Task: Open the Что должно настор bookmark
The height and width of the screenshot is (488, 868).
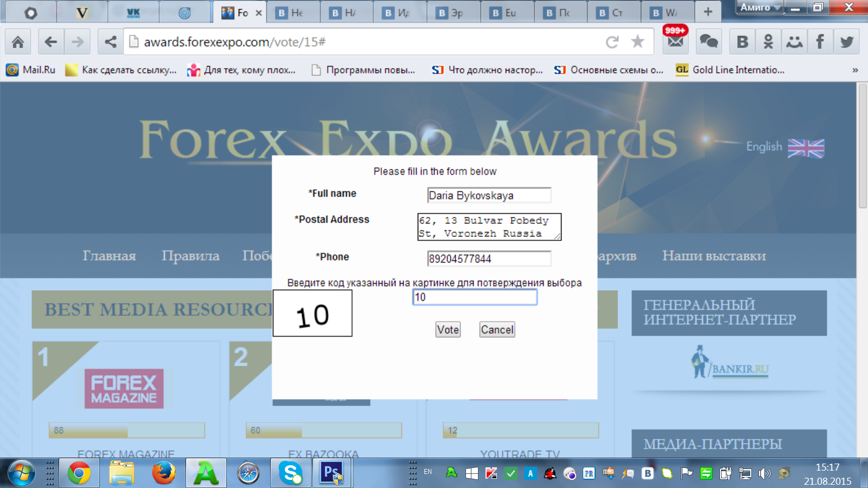Action: pyautogui.click(x=487, y=70)
